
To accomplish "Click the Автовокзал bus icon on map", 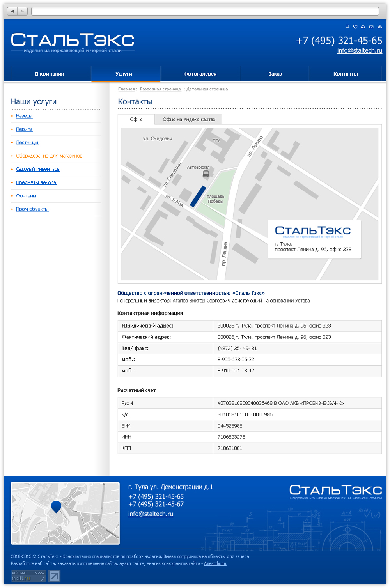I will tap(206, 174).
